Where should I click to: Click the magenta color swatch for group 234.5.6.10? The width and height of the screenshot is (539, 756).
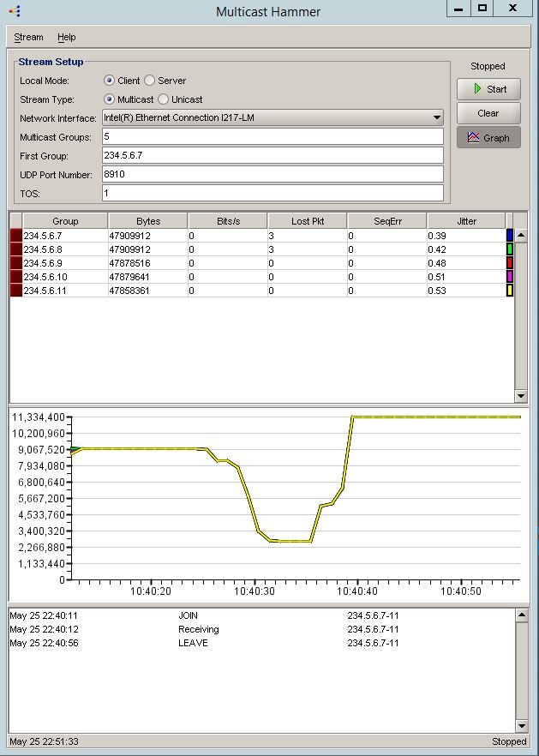(x=510, y=277)
